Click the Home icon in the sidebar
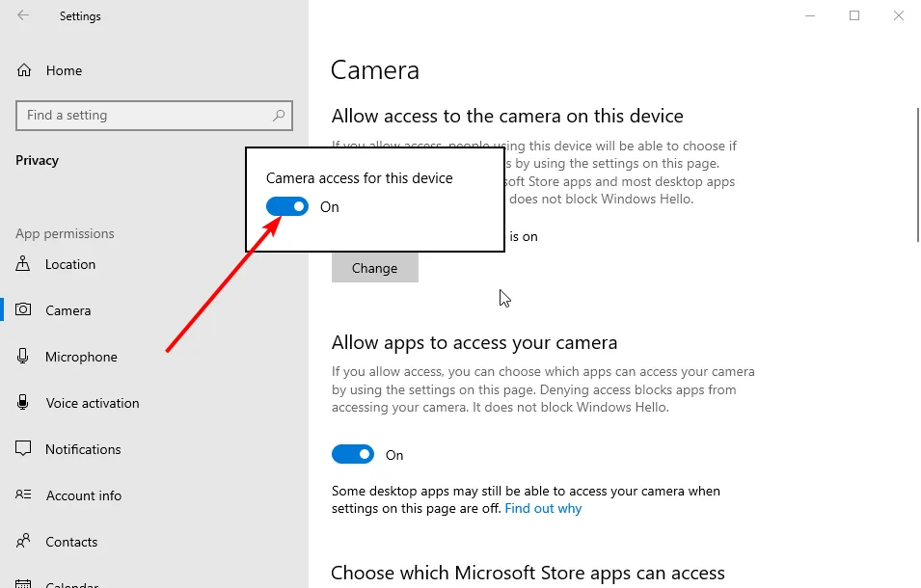921x588 pixels. (x=24, y=70)
